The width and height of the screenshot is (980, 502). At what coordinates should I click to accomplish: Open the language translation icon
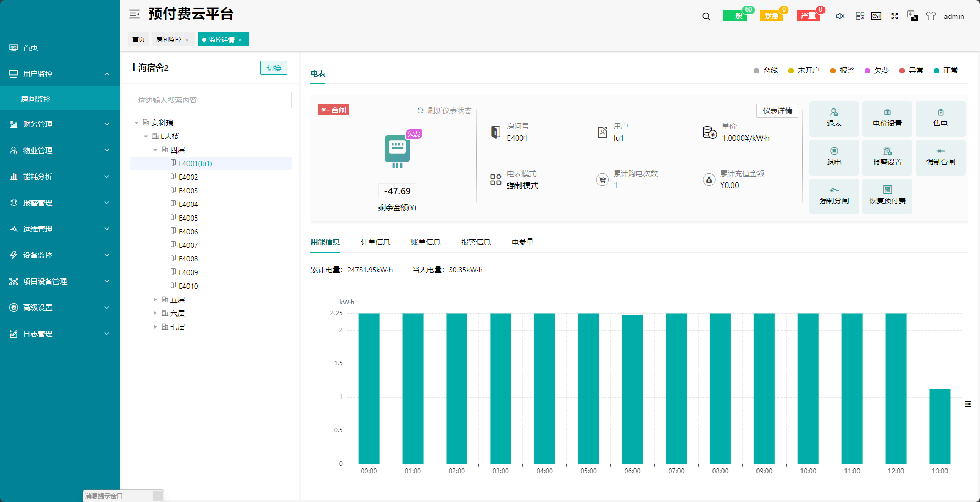pyautogui.click(x=912, y=16)
